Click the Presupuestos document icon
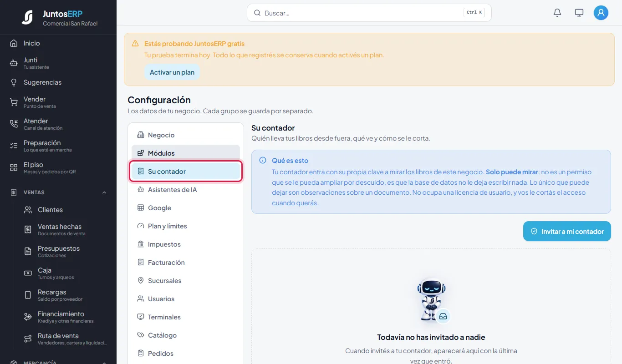This screenshot has width=622, height=364. pos(28,251)
